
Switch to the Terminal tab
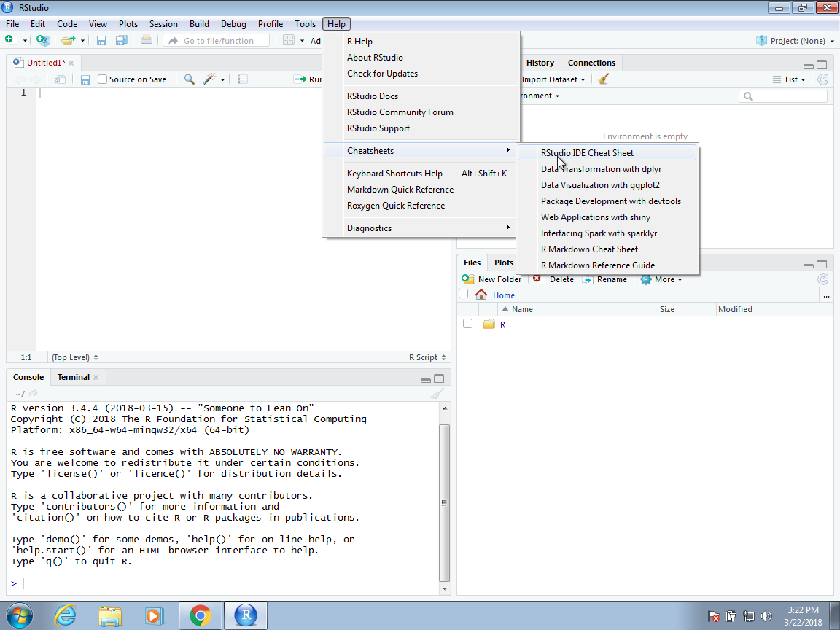click(74, 377)
